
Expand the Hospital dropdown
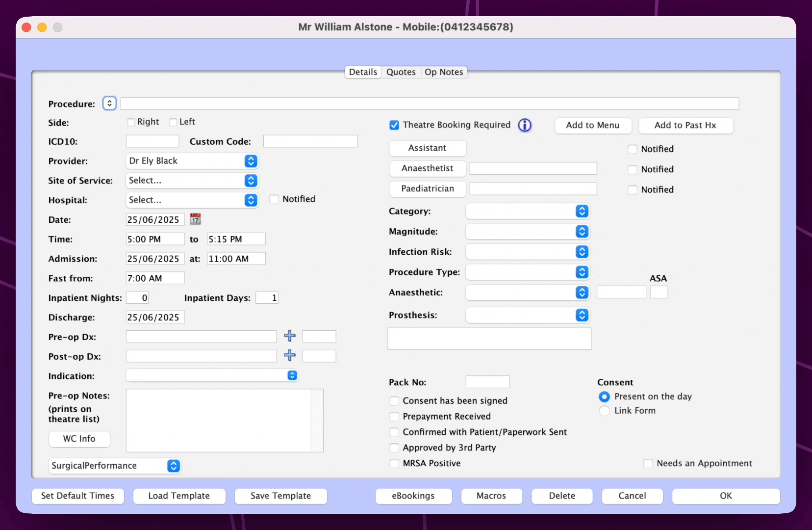pyautogui.click(x=192, y=200)
